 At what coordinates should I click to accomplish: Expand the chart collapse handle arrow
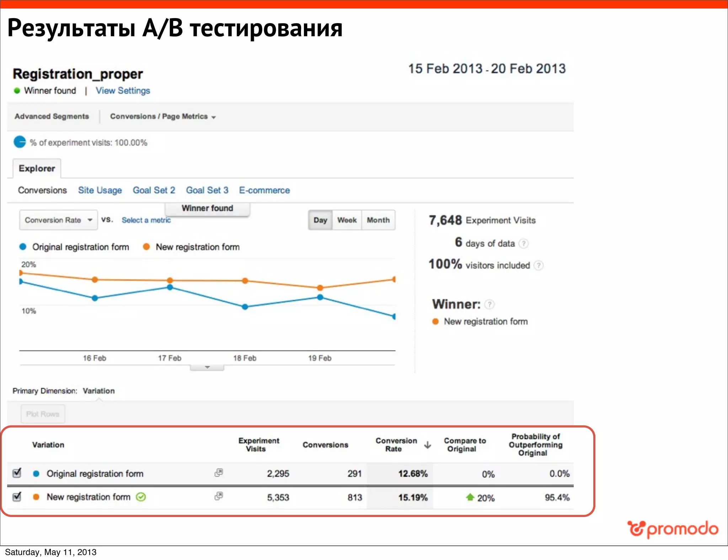(x=207, y=367)
